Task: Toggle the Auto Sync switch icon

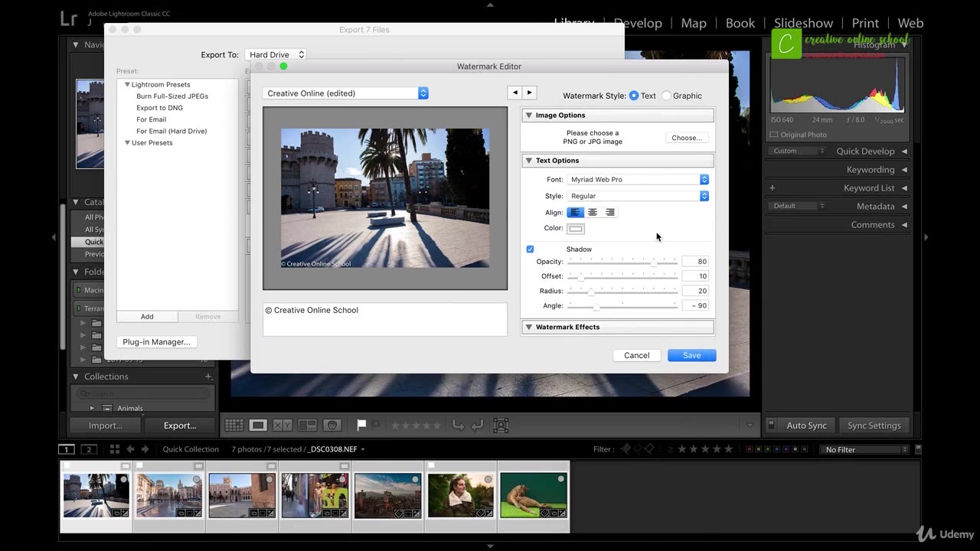Action: tap(771, 425)
